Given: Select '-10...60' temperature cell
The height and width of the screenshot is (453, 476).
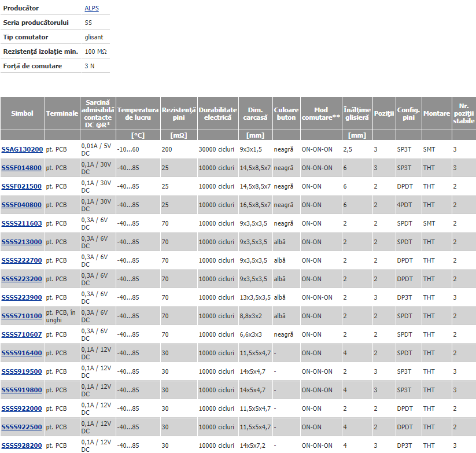Looking at the screenshot, I should tap(128, 149).
